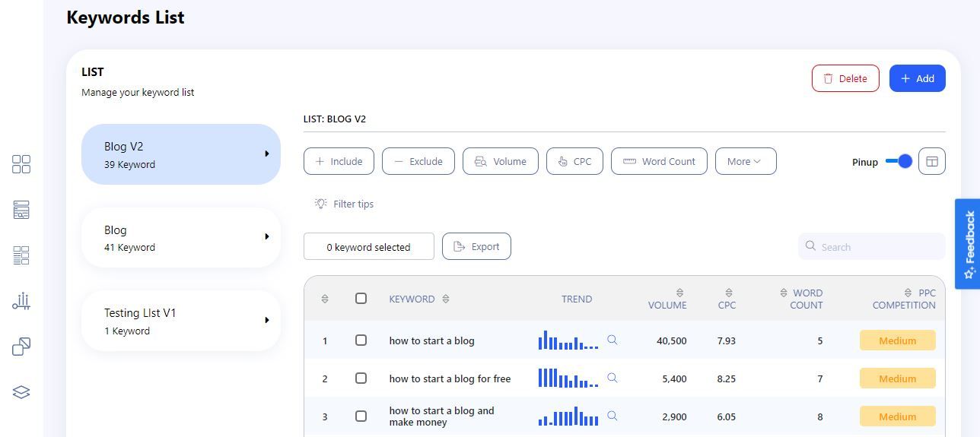This screenshot has width=980, height=437.
Task: Click the 8.25 CPC value
Action: (x=727, y=378)
